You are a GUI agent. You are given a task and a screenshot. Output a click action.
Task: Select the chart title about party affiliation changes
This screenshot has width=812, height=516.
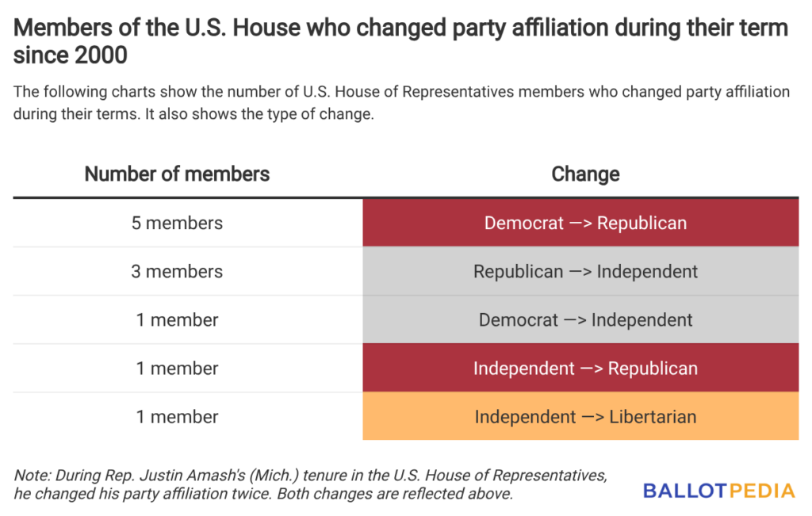pyautogui.click(x=400, y=41)
